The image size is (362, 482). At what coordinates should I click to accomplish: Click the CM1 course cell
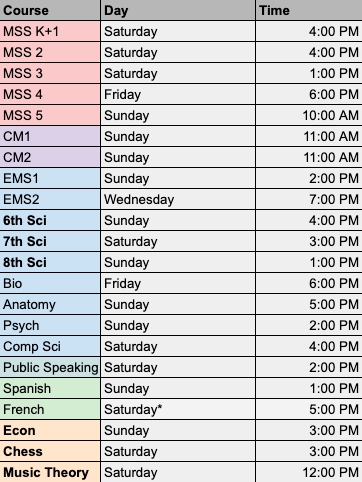pos(50,136)
